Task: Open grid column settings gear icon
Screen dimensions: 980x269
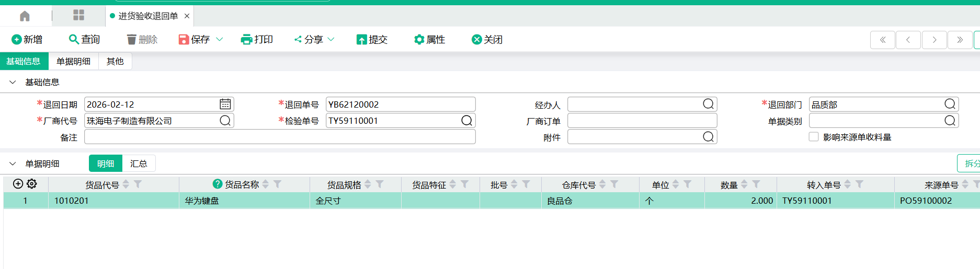Action: click(x=32, y=184)
